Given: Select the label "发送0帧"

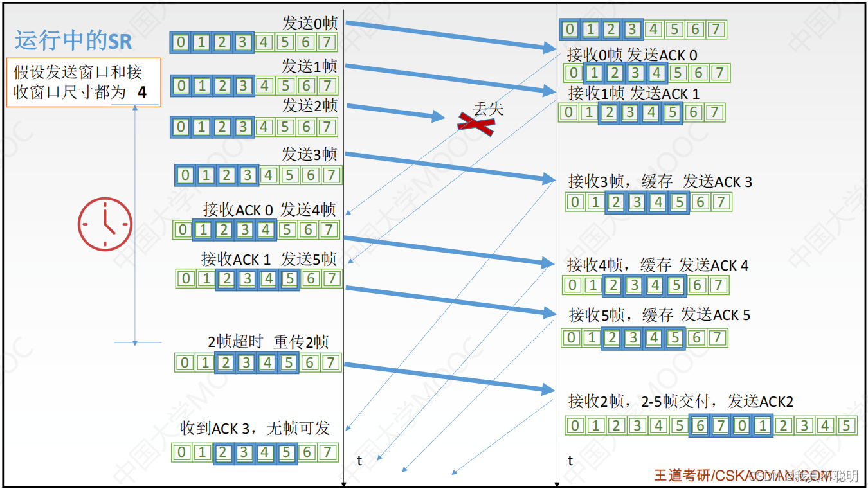Looking at the screenshot, I should click(x=310, y=23).
